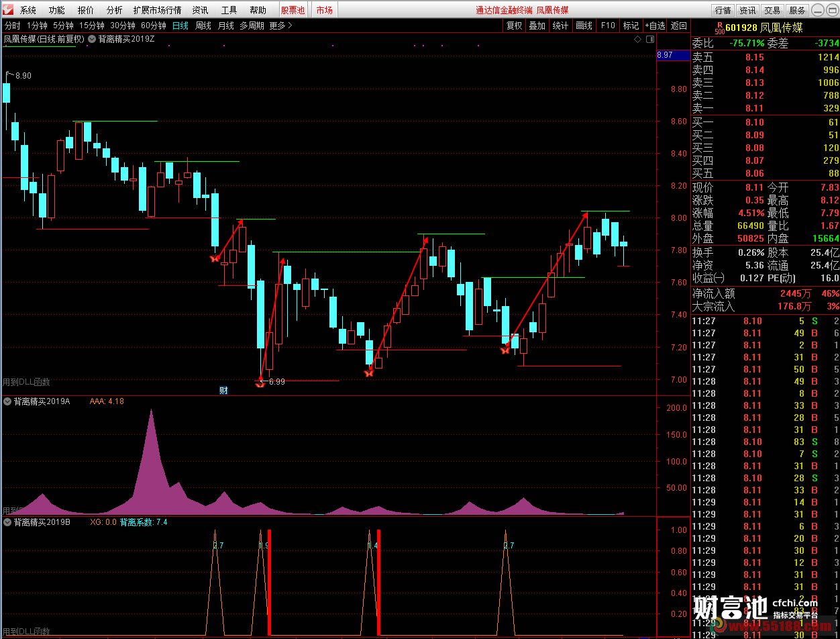Open the 扩展市场行情 menu

click(157, 10)
